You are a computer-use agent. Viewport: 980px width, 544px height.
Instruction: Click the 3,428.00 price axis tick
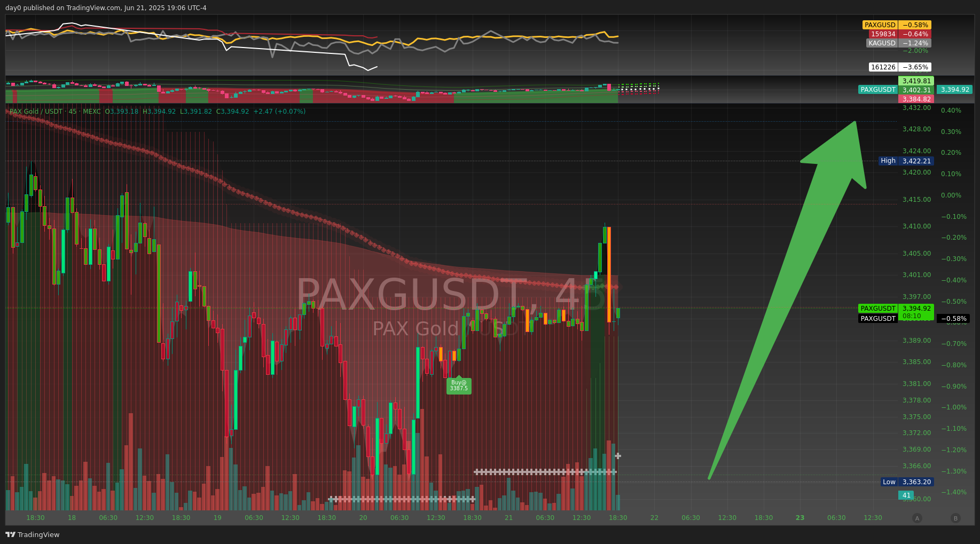click(x=916, y=129)
